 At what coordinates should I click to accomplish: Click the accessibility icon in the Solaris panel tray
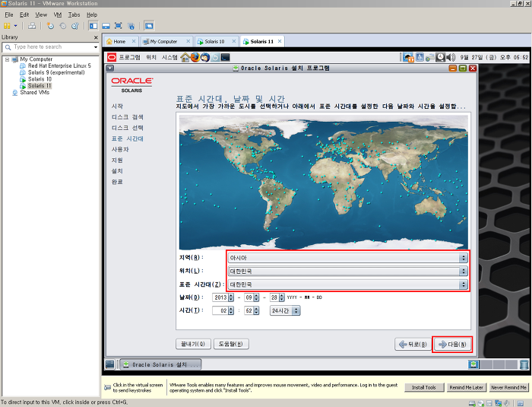[420, 57]
